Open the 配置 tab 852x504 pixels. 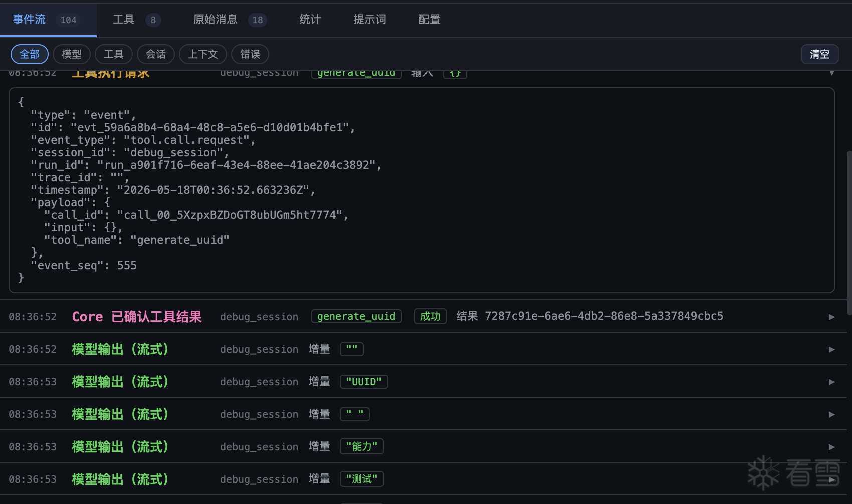[429, 20]
